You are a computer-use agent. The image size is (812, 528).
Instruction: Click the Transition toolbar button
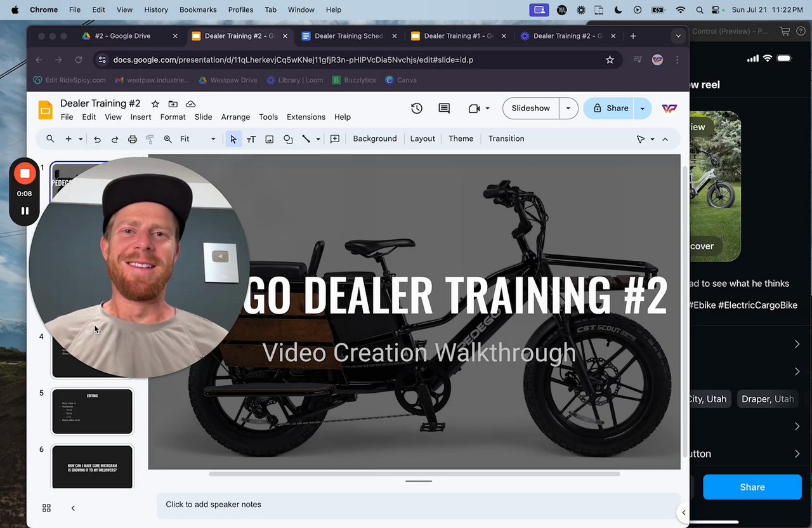coord(506,139)
